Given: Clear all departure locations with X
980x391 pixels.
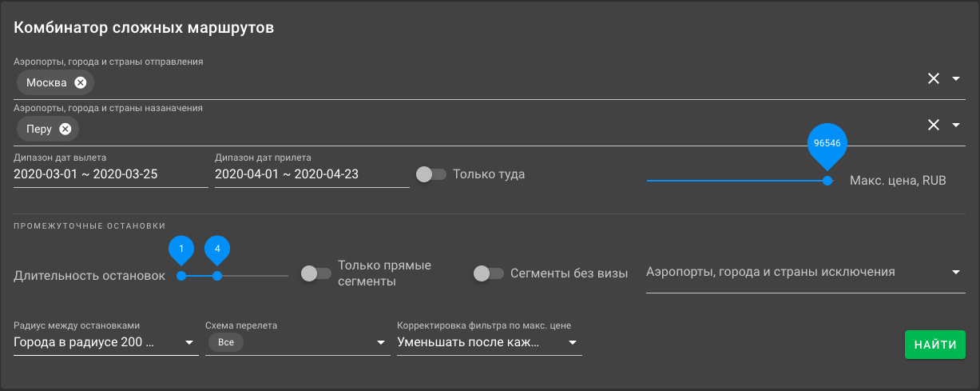Looking at the screenshot, I should pos(933,78).
